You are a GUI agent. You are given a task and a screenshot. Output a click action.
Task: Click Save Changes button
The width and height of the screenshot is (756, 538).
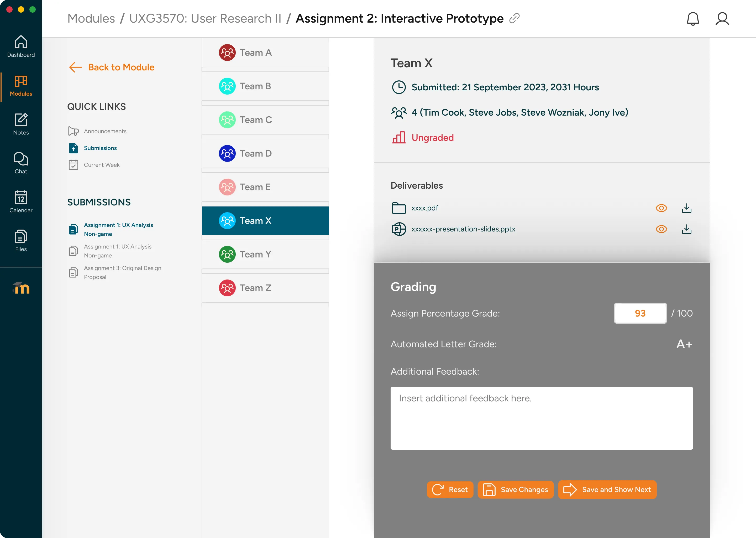click(515, 489)
